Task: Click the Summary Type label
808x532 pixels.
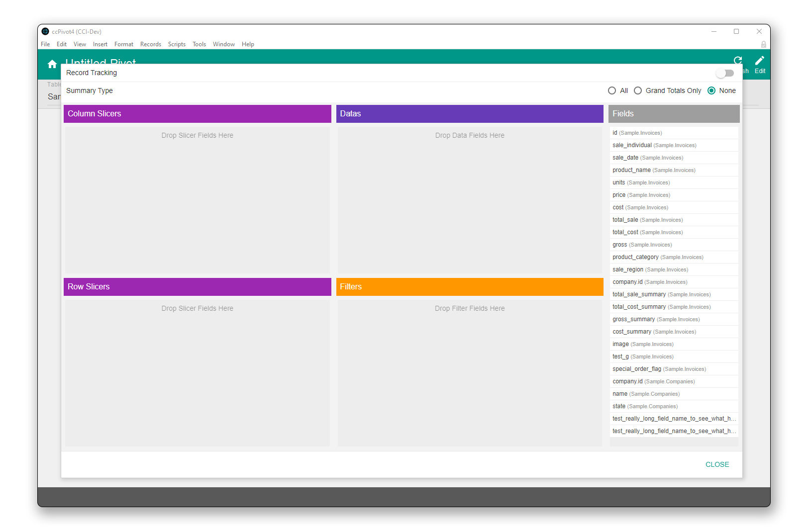Action: (x=90, y=90)
